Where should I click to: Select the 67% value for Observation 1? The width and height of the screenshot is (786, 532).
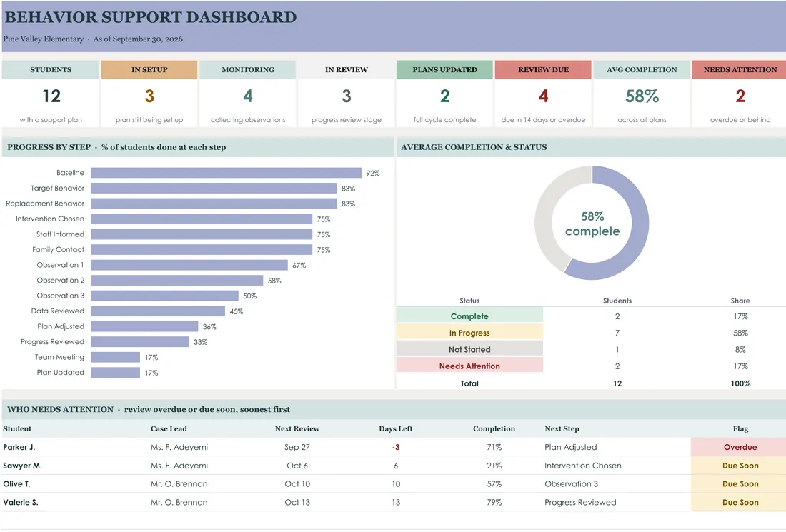click(299, 266)
